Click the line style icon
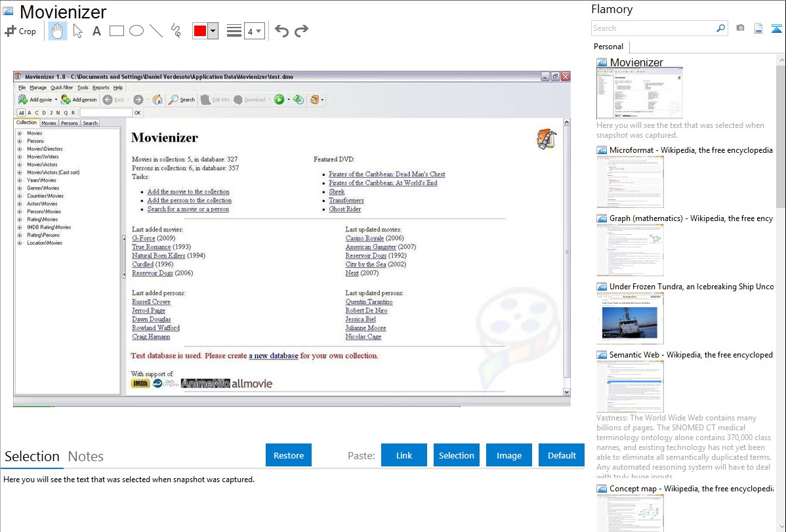This screenshot has height=532, width=786. click(234, 31)
